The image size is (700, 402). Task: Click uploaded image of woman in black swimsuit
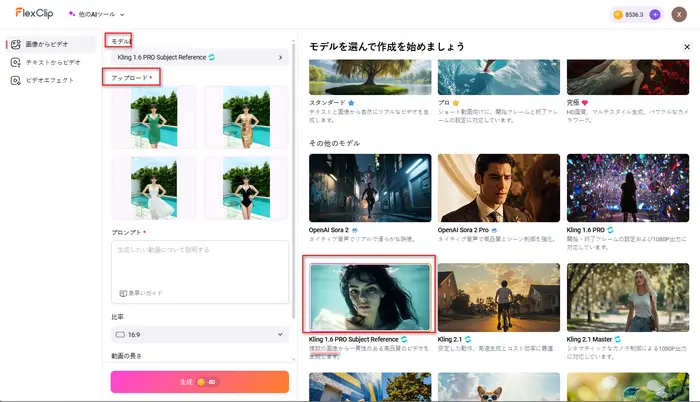(x=246, y=188)
